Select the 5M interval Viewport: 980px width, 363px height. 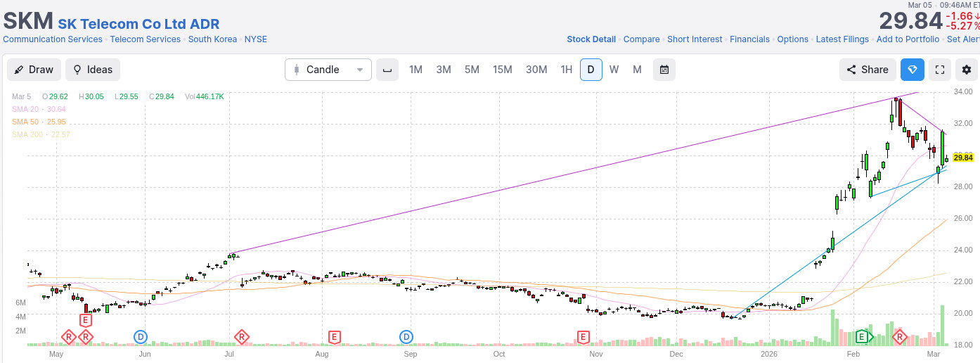click(472, 70)
